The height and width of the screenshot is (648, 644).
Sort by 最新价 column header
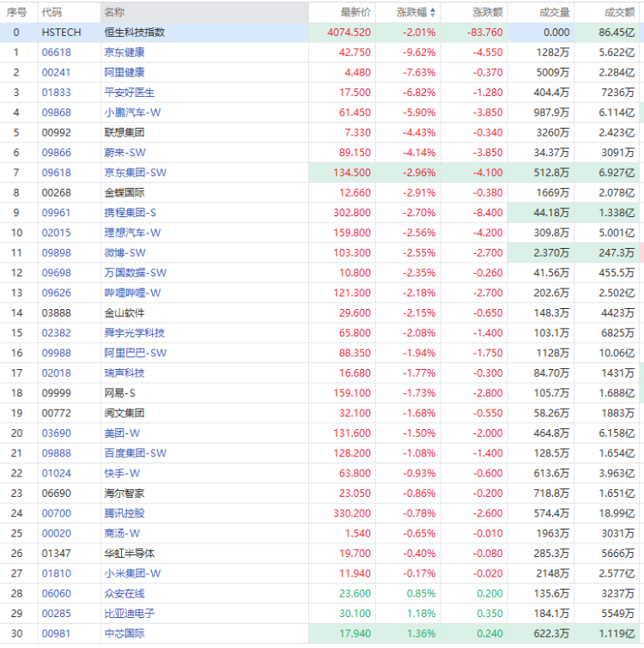pyautogui.click(x=355, y=12)
